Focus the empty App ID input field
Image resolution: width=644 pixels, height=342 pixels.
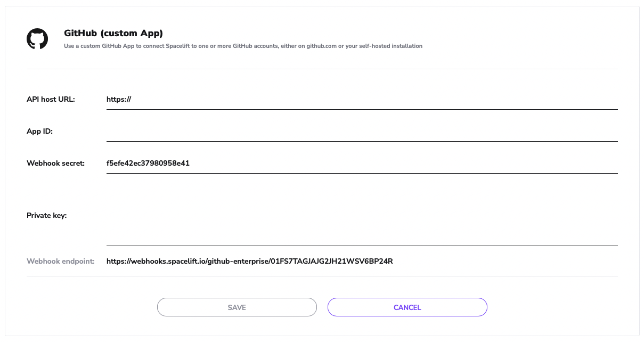362,132
